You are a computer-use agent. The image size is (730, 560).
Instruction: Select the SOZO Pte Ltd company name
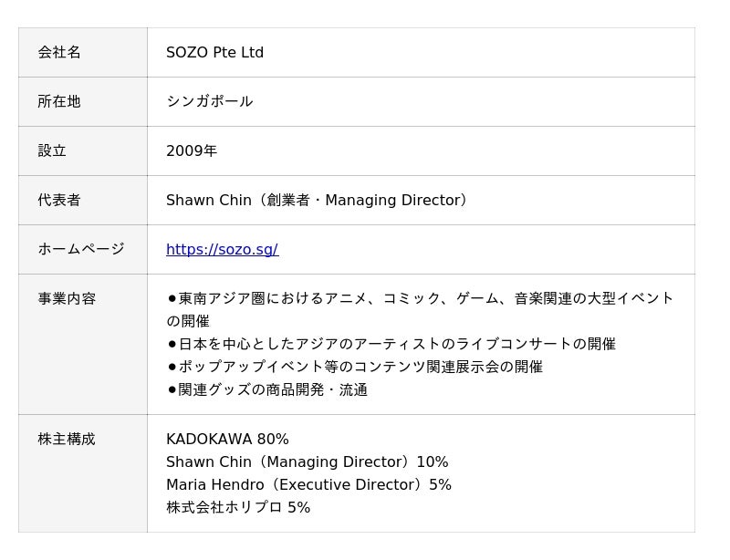click(x=214, y=52)
